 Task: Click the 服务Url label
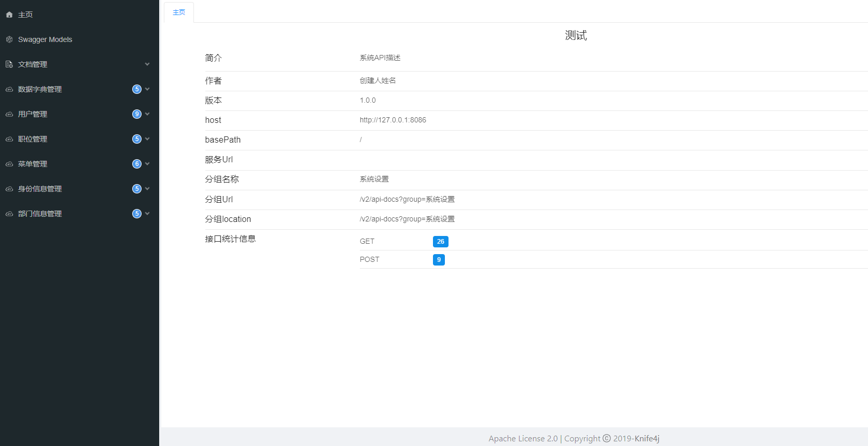click(x=219, y=159)
